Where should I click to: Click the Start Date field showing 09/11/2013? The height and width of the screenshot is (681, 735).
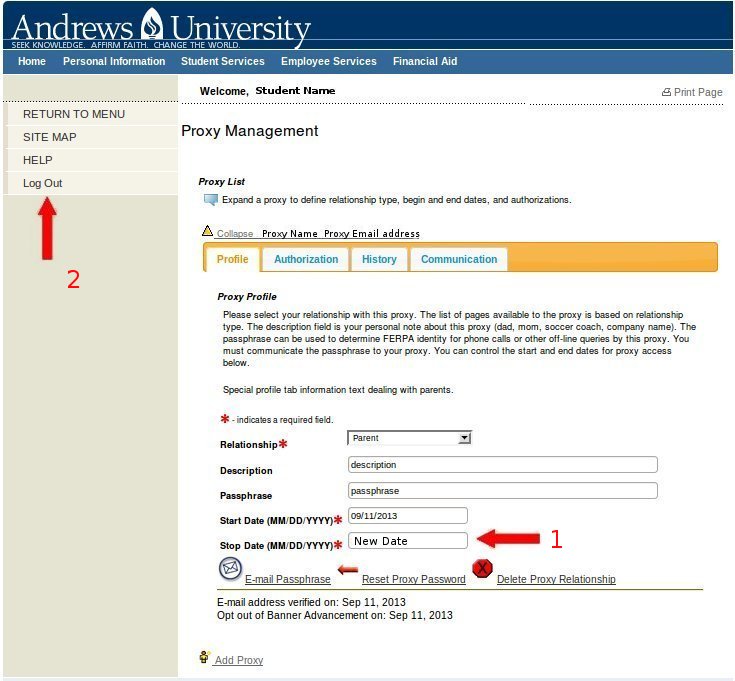coord(408,516)
